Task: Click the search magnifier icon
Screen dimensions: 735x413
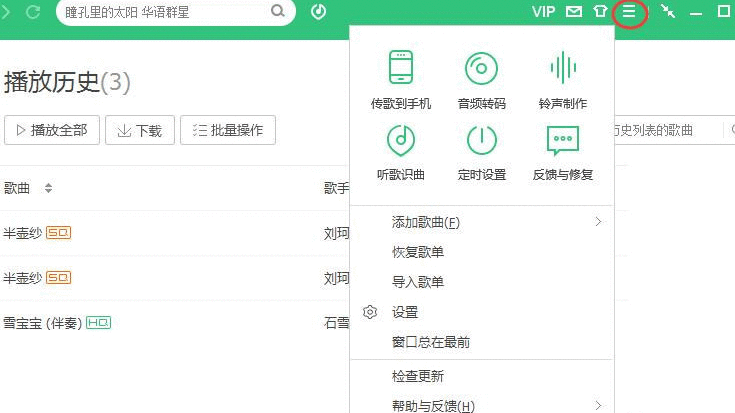Action: [278, 11]
